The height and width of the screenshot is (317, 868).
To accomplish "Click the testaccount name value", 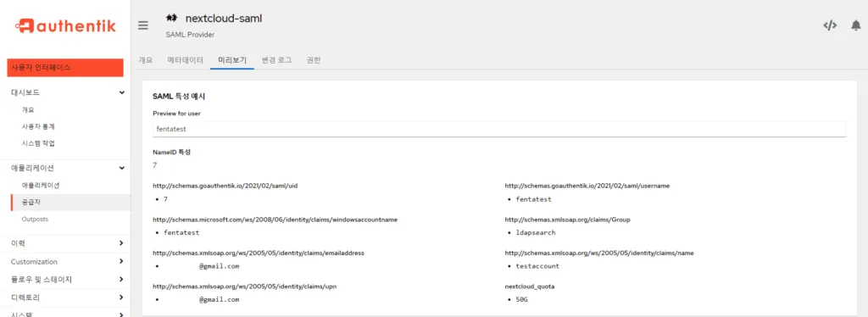I will tap(537, 266).
